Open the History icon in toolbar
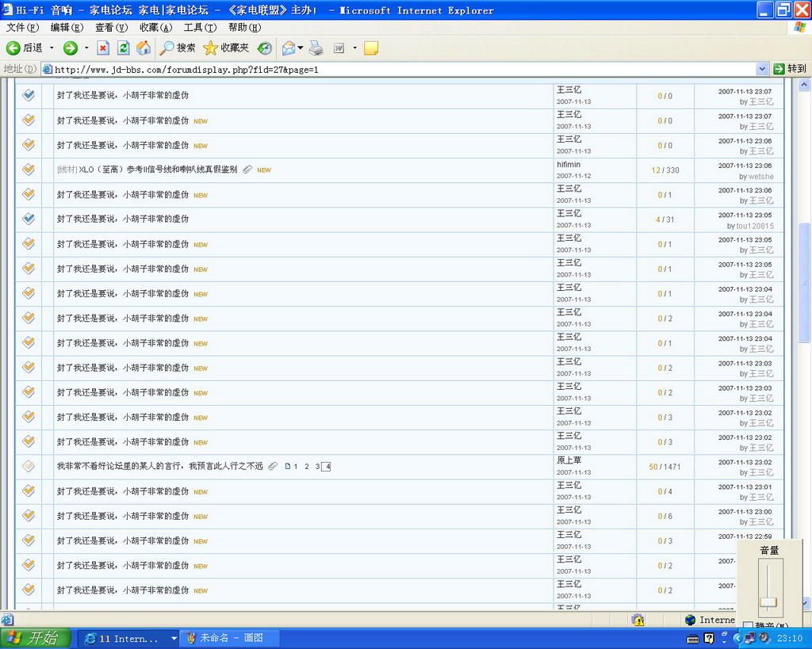Viewport: 812px width, 649px height. [265, 48]
